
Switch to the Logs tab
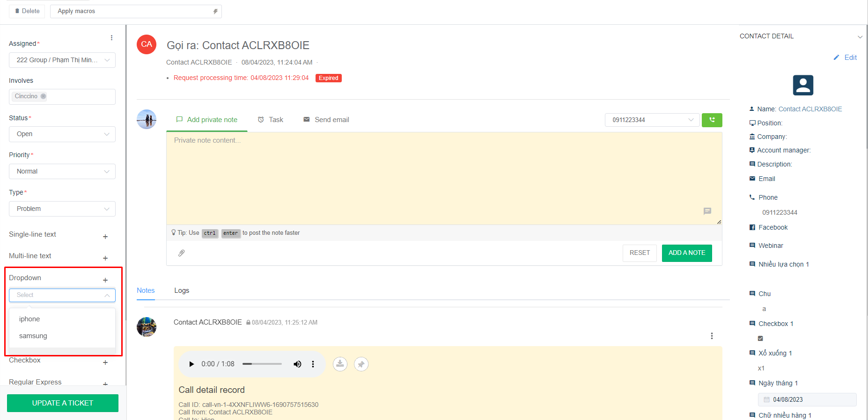tap(182, 290)
